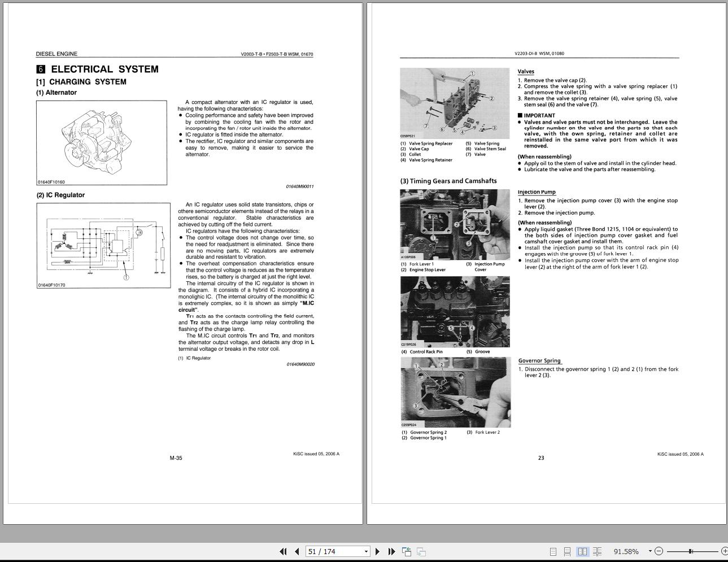728x562 pixels.
Task: Zoom out using the minus icon
Action: point(659,551)
